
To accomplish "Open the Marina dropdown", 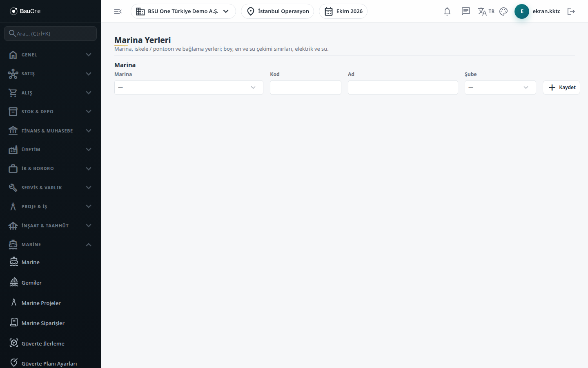I will (x=189, y=88).
